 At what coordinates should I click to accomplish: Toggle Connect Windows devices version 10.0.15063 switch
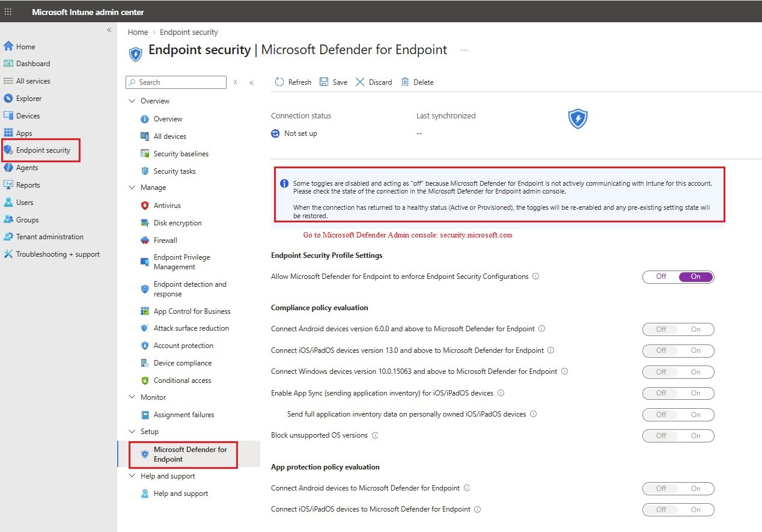[678, 372]
